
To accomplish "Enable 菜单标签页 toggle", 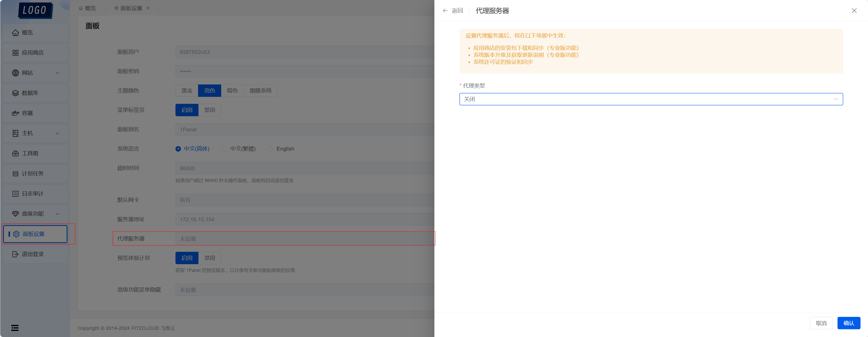I will (x=187, y=109).
